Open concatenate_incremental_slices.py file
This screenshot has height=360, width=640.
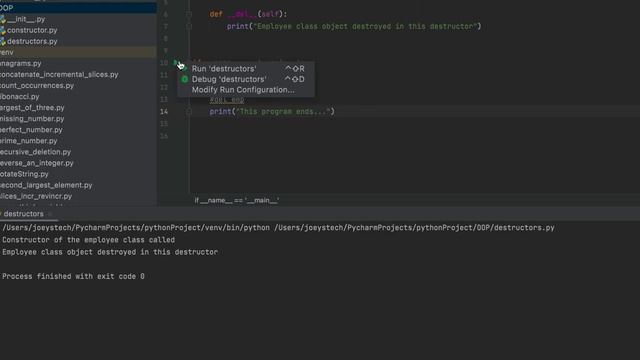[x=59, y=74]
